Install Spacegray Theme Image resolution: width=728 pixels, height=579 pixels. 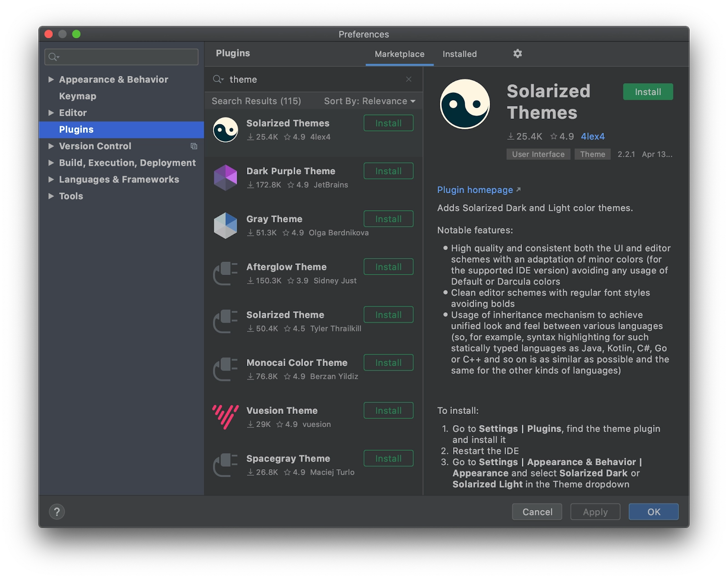pos(389,459)
